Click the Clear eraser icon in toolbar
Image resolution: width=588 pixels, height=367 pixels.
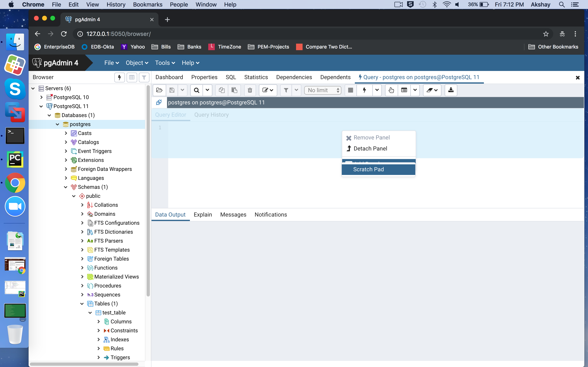430,90
